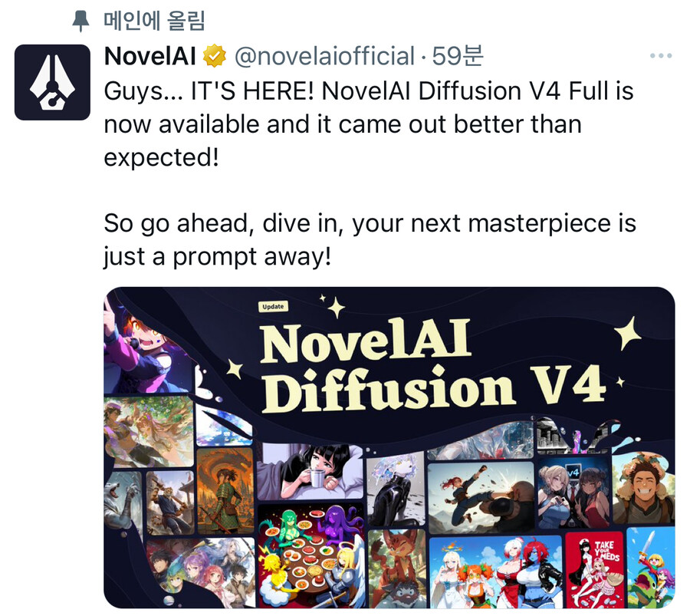Image resolution: width=690 pixels, height=616 pixels.
Task: Click the 메인에 올림 pinned label
Action: (154, 21)
